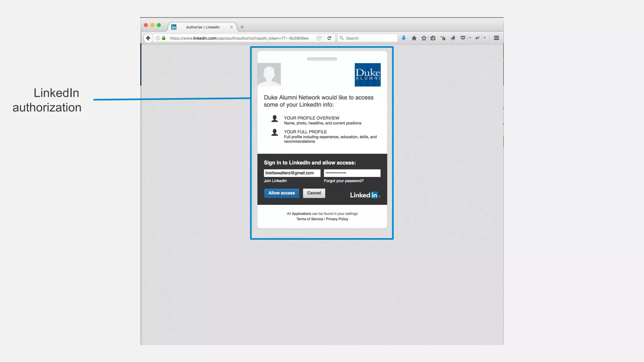Image resolution: width=644 pixels, height=362 pixels.
Task: Open the site information icon
Action: [158, 38]
